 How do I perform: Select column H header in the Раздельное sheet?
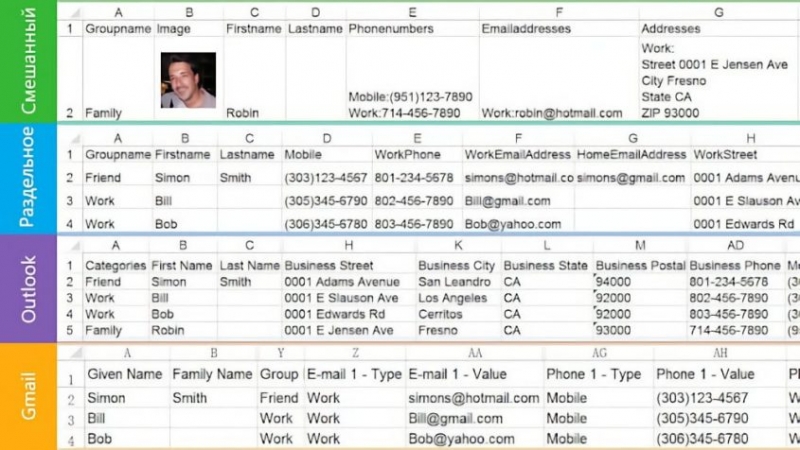point(745,138)
